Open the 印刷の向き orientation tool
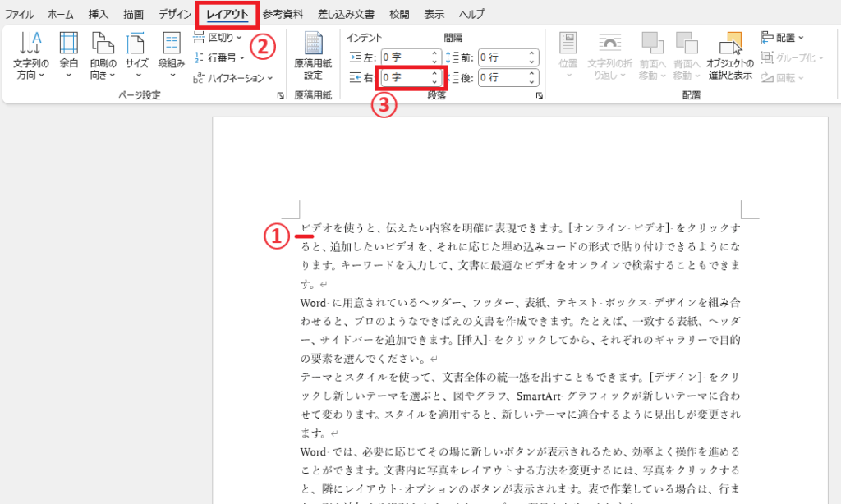Screen dimensions: 841x504 (103, 56)
